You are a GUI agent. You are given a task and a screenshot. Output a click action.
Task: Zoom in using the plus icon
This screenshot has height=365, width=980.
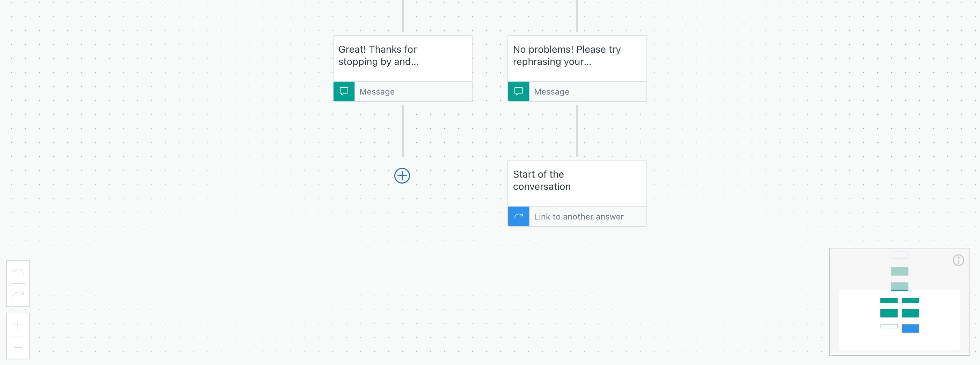(17, 324)
